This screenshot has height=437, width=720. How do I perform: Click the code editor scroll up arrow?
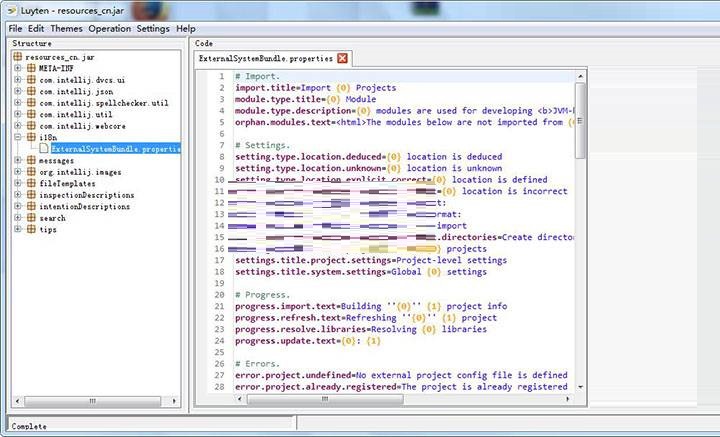click(580, 76)
